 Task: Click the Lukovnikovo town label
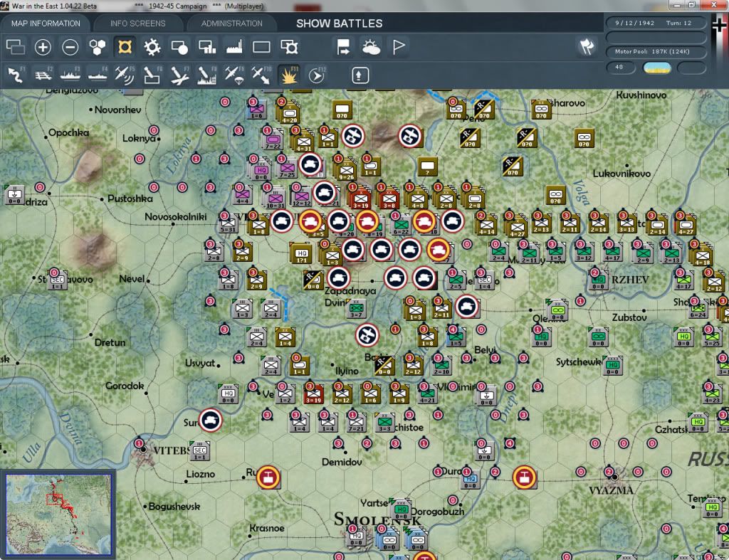[621, 174]
